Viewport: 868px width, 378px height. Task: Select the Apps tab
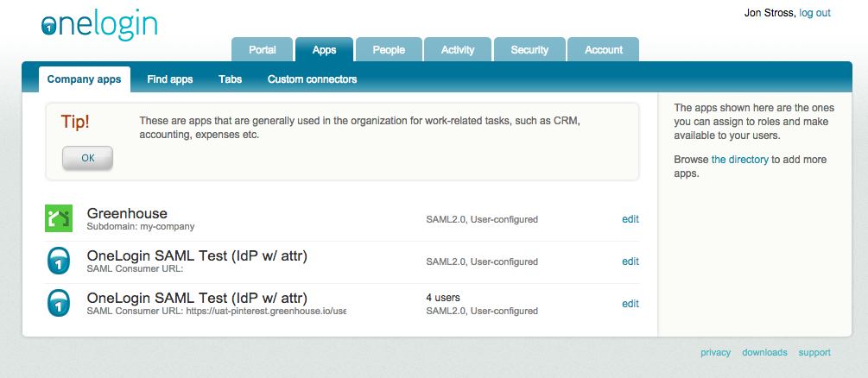point(325,50)
